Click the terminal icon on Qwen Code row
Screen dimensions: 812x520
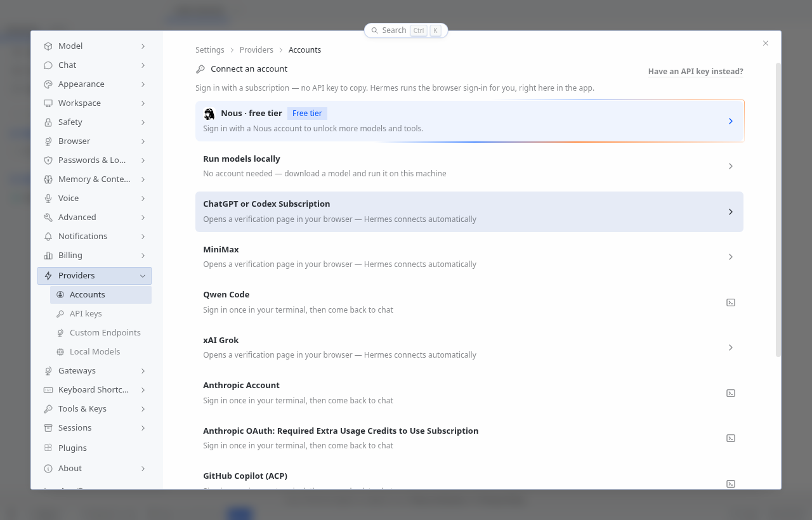point(731,302)
